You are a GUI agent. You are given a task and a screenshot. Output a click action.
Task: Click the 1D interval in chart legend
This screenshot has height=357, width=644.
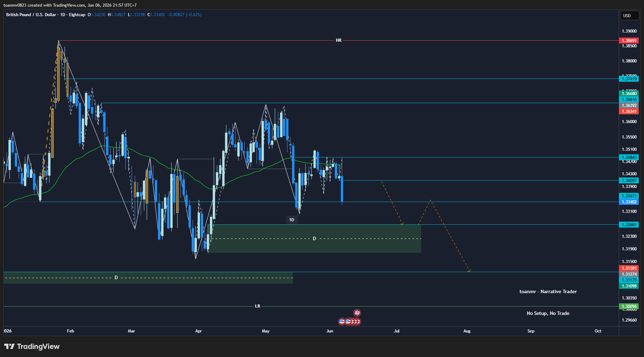[63, 15]
